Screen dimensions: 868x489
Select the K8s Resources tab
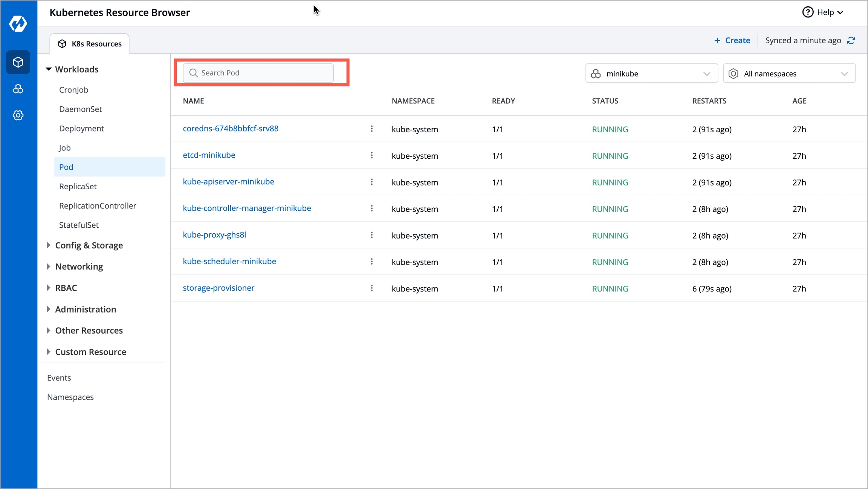90,44
